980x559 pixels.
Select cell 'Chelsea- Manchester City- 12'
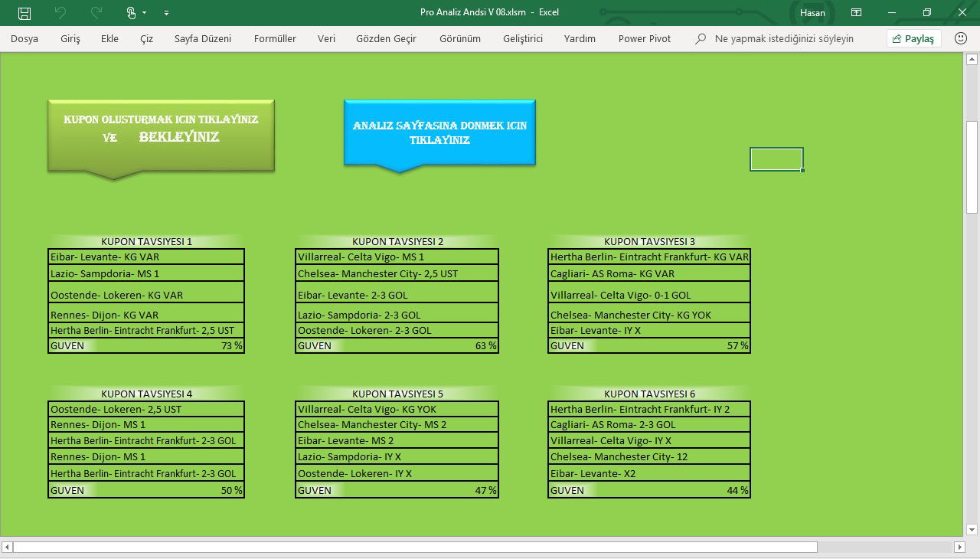(x=649, y=456)
